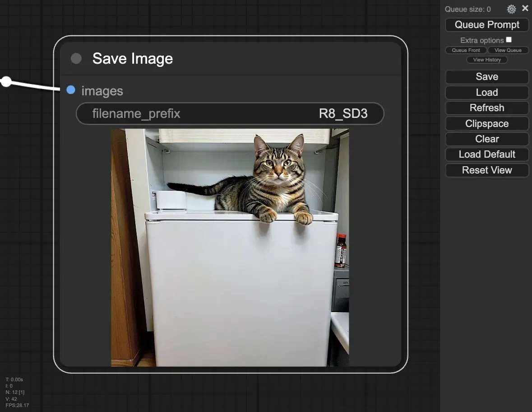This screenshot has width=532, height=412.
Task: Open the ComfyUI settings gear
Action: pos(511,9)
